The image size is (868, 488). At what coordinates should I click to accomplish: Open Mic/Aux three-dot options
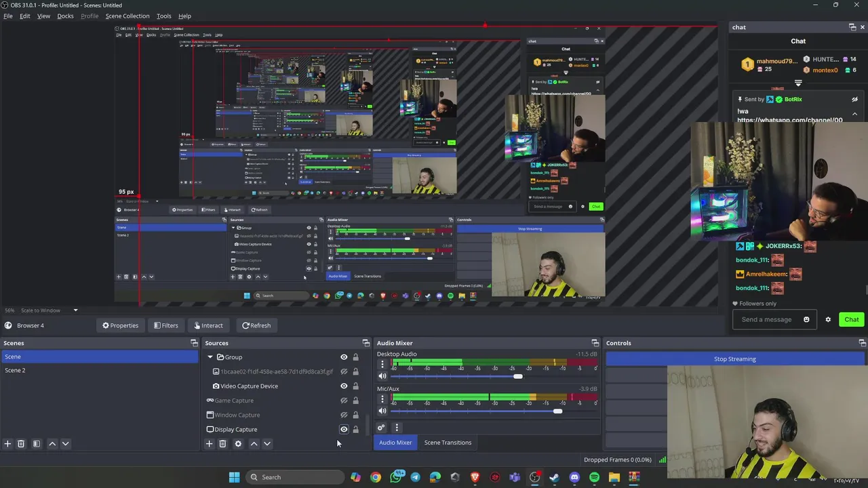[382, 399]
